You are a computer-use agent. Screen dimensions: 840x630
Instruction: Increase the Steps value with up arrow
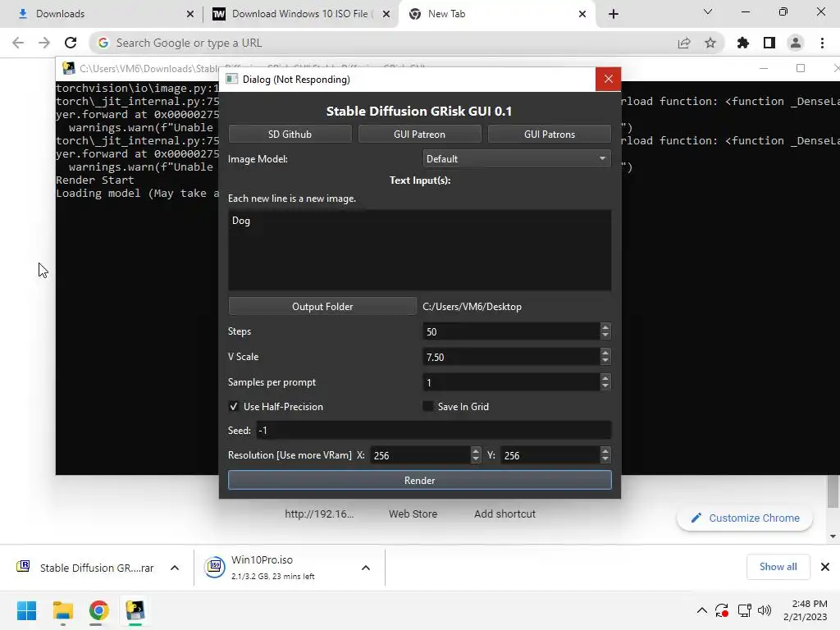(605, 327)
